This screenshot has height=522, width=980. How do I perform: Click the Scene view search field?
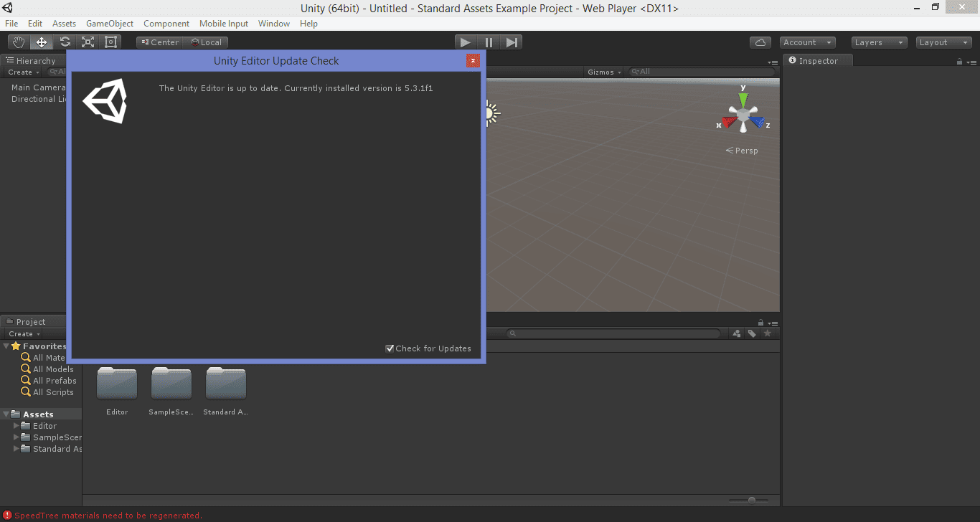pyautogui.click(x=702, y=72)
